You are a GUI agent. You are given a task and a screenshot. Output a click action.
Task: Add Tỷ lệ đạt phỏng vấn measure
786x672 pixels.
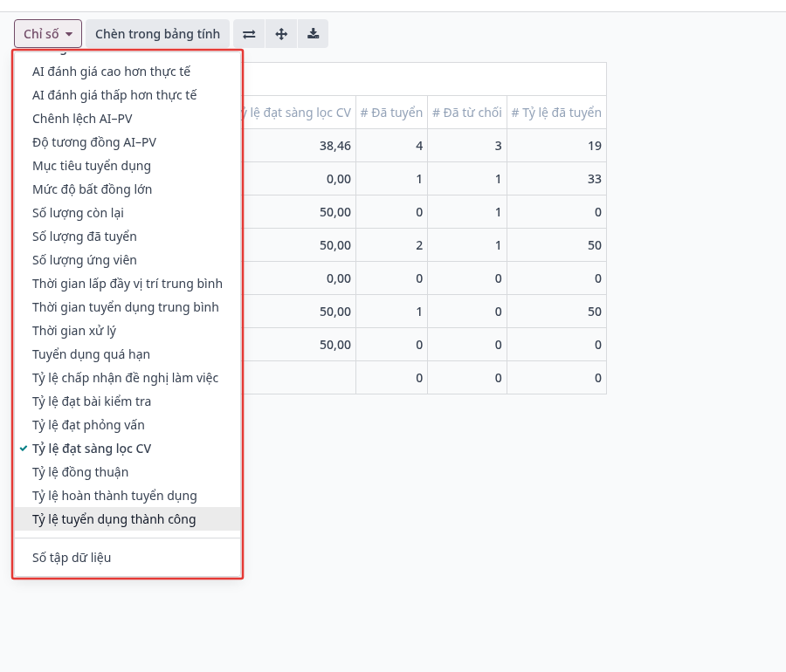(x=128, y=425)
